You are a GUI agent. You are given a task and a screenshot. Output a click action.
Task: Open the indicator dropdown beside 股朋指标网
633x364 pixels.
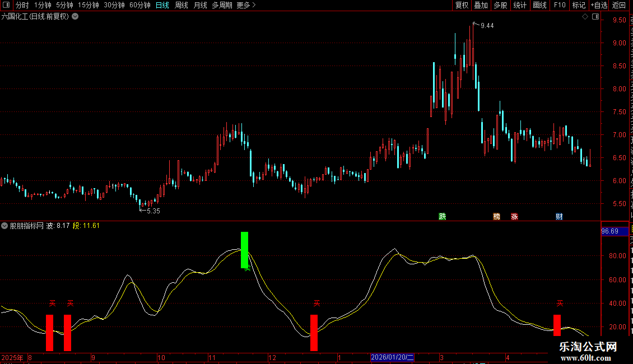click(x=4, y=226)
